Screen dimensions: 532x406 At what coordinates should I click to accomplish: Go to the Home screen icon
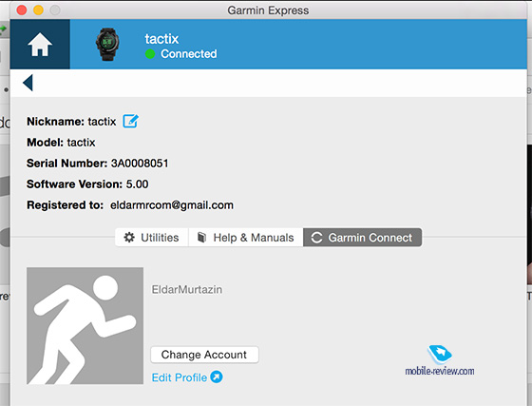point(40,45)
